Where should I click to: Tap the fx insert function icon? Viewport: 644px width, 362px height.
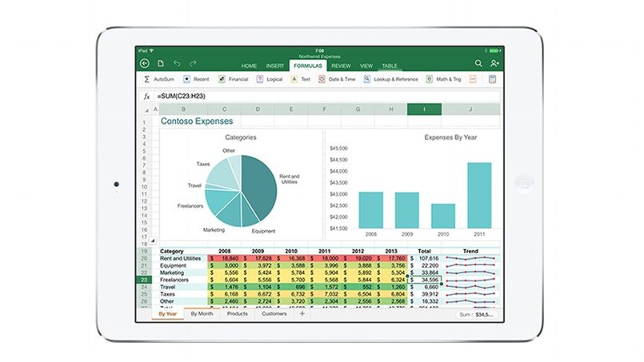pos(146,96)
